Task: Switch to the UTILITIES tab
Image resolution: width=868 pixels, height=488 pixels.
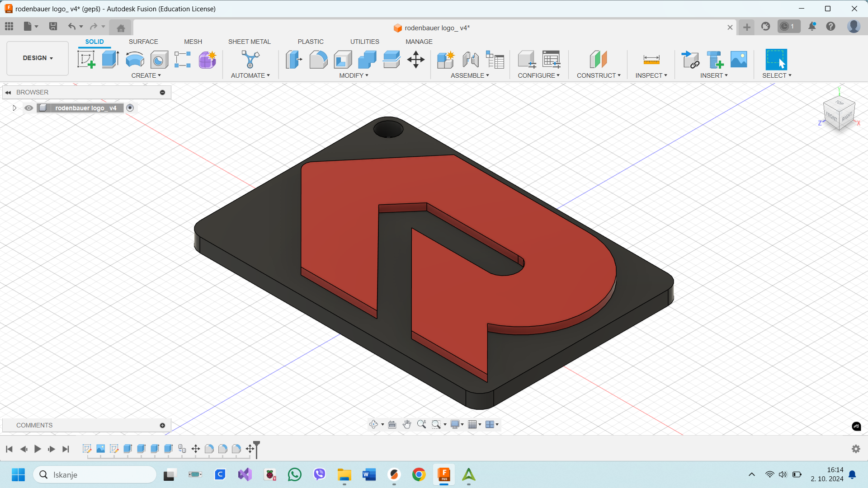Action: (365, 42)
